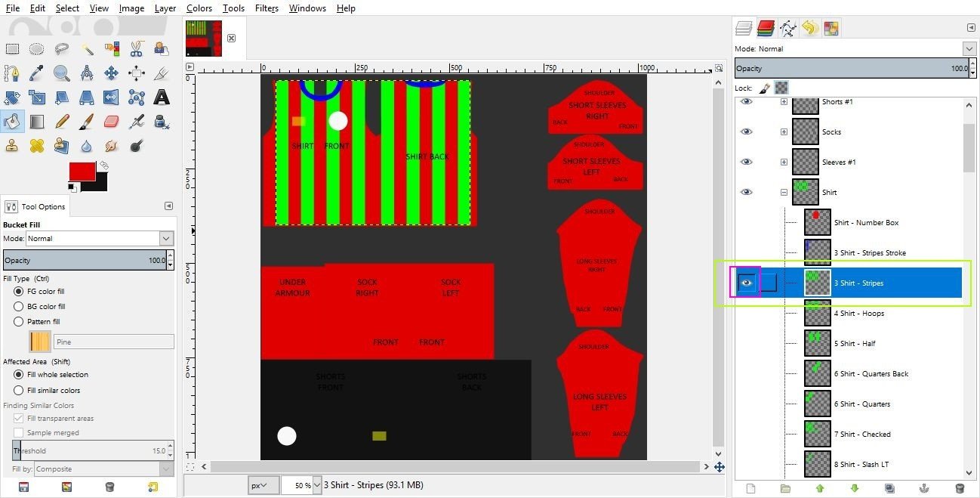This screenshot has height=498, width=980.
Task: Collapse the Shirt layer group
Action: 784,192
